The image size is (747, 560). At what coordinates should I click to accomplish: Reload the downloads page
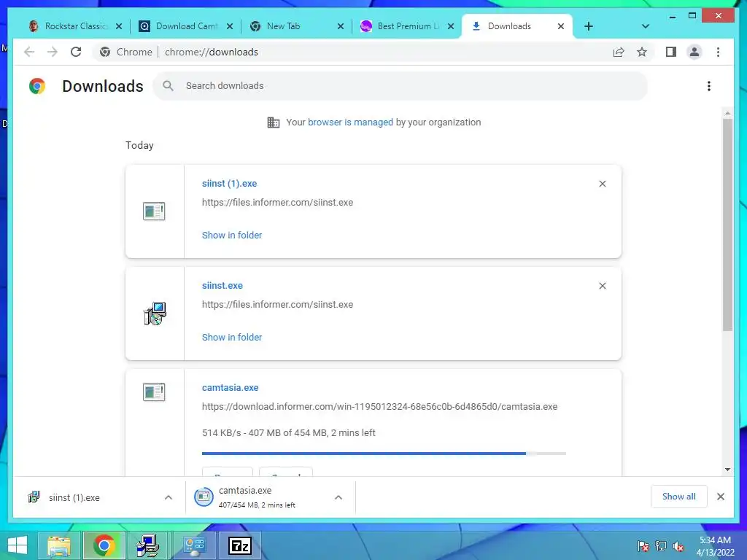tap(76, 52)
